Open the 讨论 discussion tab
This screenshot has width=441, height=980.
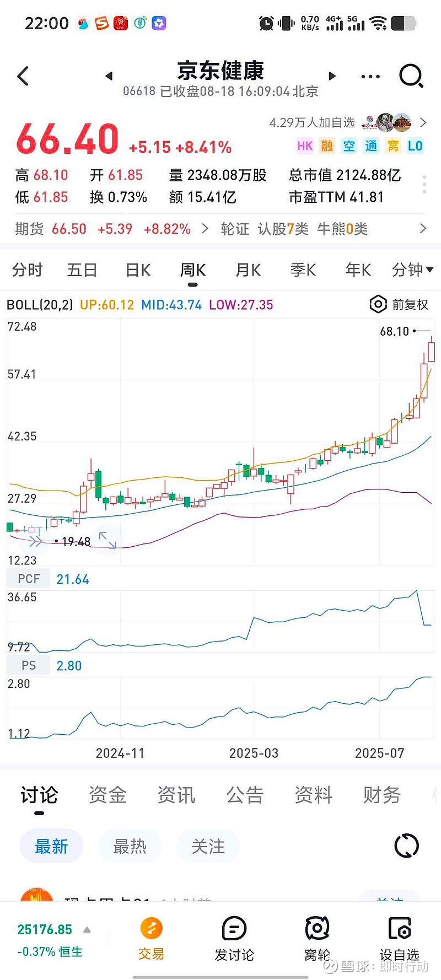(39, 795)
